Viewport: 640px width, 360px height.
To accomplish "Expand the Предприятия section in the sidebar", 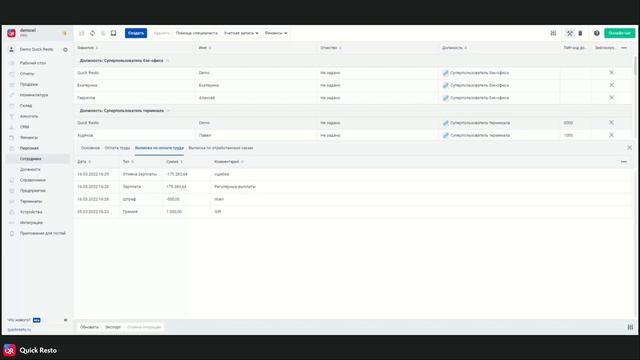I will [x=33, y=191].
